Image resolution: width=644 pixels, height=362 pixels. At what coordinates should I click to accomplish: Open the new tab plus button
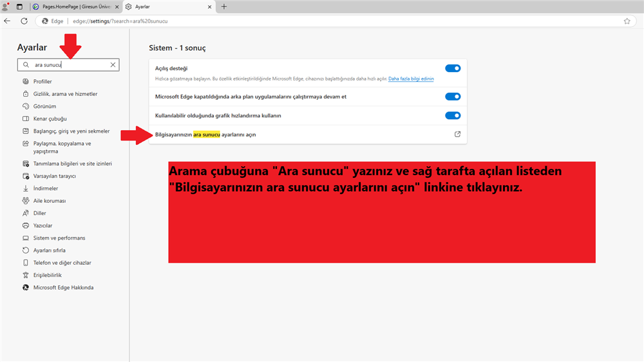(x=224, y=6)
